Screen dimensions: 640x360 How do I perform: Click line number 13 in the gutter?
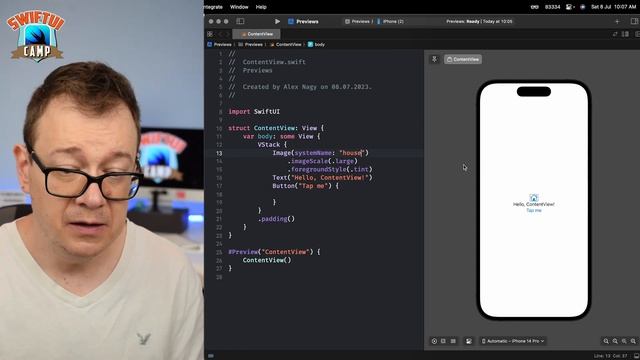(219, 153)
